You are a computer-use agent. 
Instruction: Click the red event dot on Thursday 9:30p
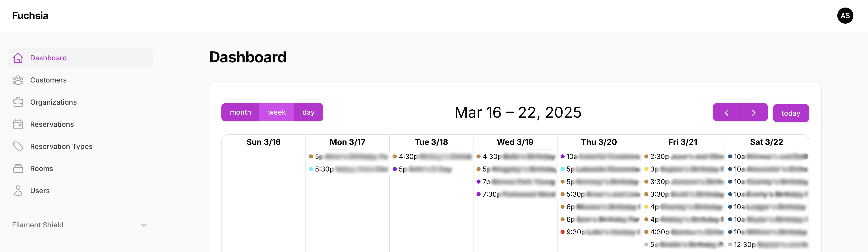tap(563, 232)
